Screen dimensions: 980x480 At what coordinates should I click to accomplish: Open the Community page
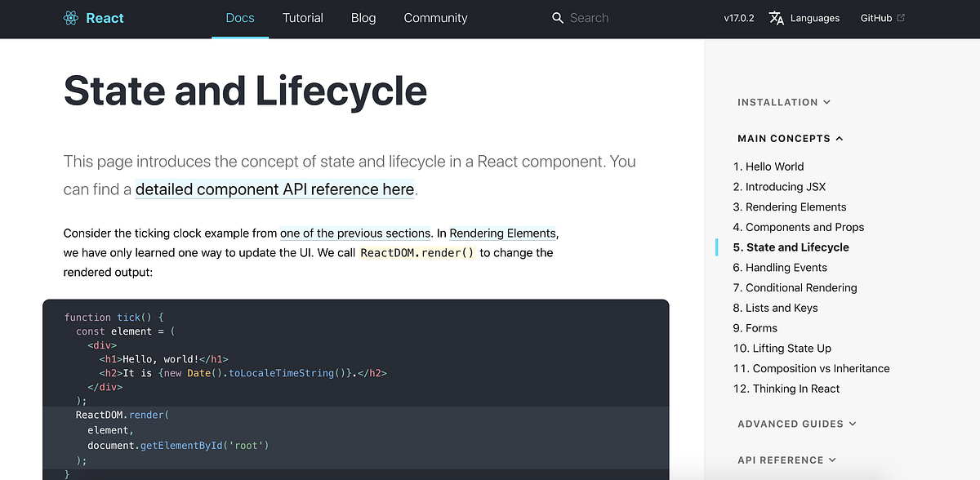click(435, 17)
